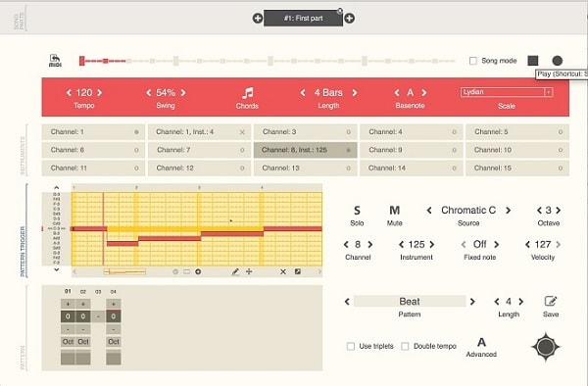This screenshot has width=588, height=386.
Task: Switch to next source after Chromatic C
Action: (508, 211)
